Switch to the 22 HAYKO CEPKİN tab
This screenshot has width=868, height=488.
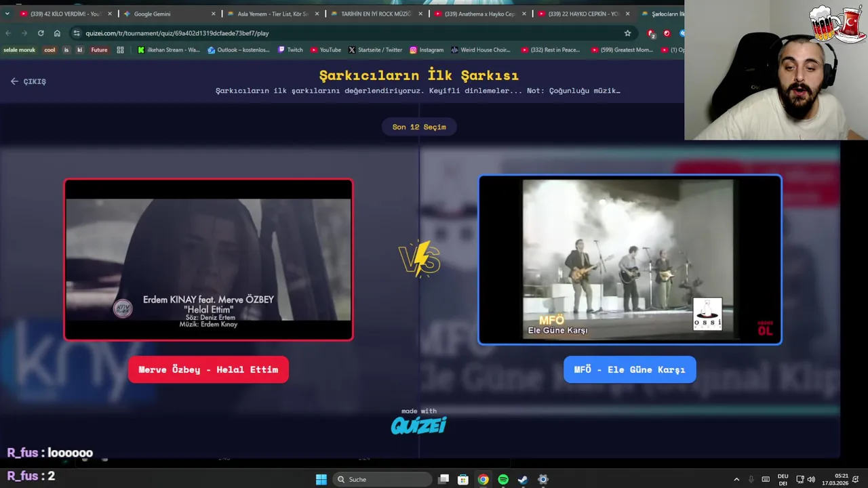point(583,14)
